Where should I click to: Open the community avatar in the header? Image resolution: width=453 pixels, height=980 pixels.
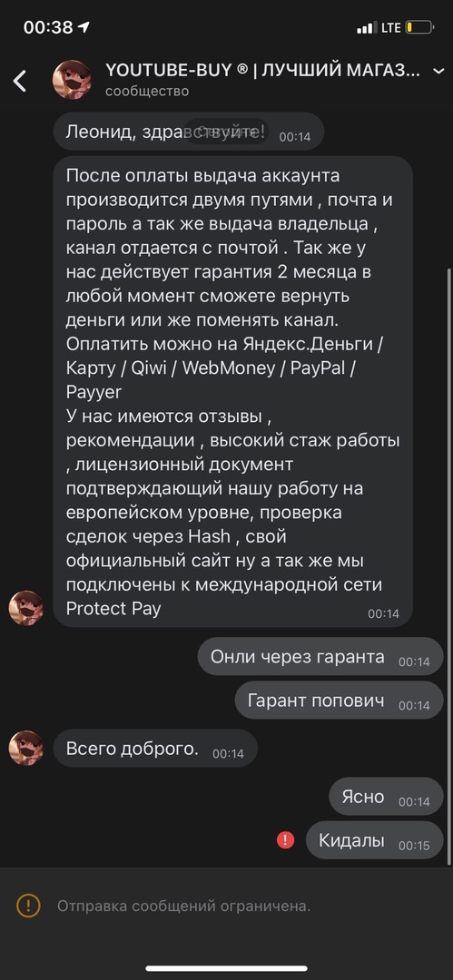pyautogui.click(x=72, y=80)
